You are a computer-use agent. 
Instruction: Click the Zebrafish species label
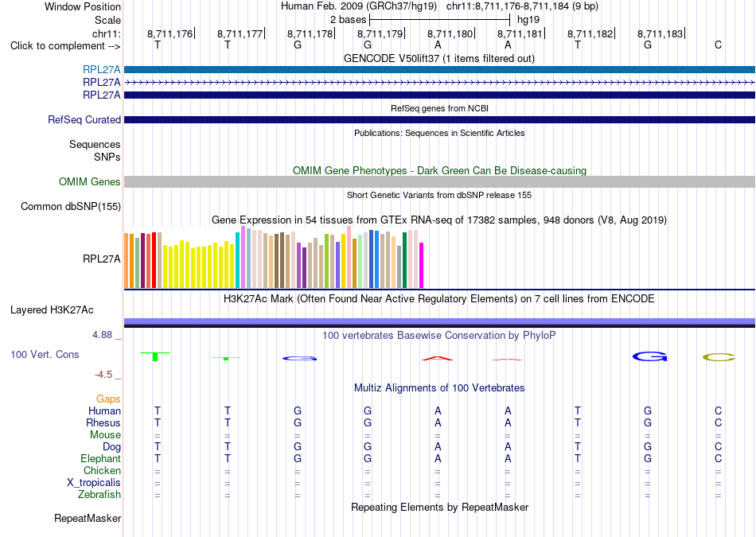pyautogui.click(x=99, y=494)
